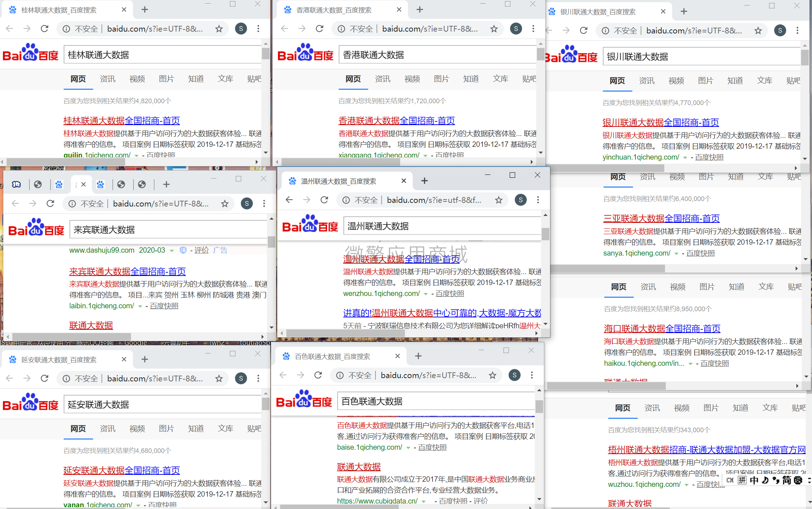Open 桂林联通大数据全国招商-首页 result link
The width and height of the screenshot is (812, 509).
(122, 121)
